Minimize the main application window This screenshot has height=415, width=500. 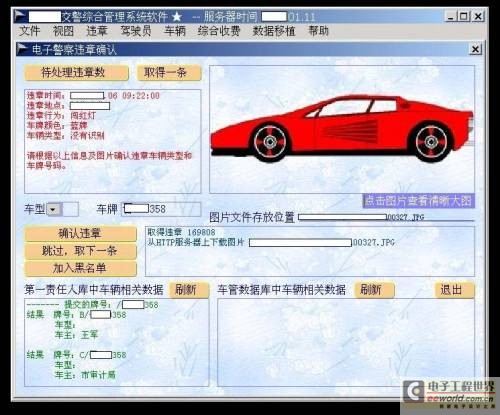coord(451,16)
